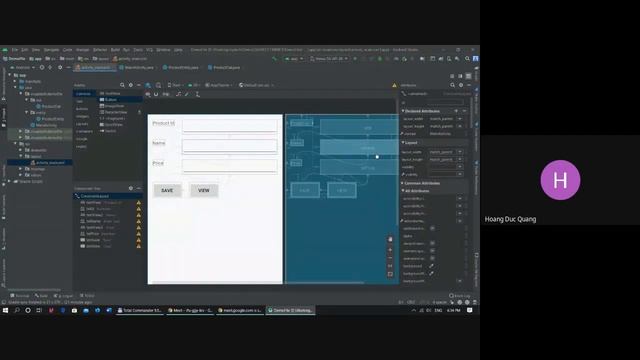Open app run configuration dropdown
The image size is (640, 360).
point(294,58)
